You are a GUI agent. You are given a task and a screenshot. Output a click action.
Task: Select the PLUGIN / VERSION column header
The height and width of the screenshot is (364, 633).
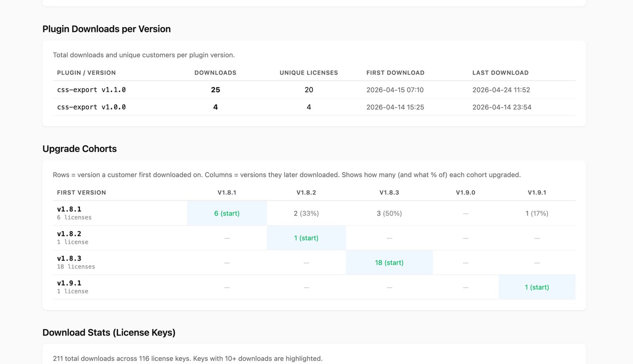86,73
